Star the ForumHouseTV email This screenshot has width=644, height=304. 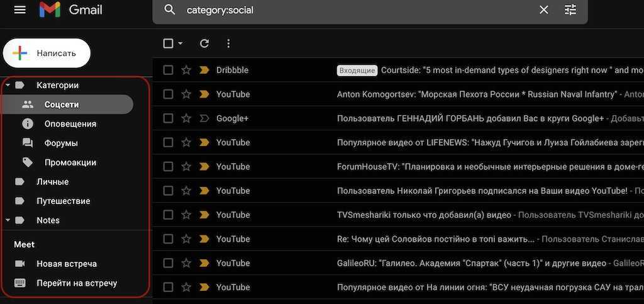coord(186,166)
